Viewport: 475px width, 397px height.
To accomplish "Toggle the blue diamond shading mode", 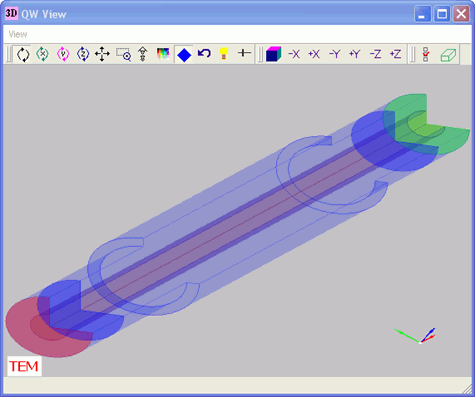I will (x=184, y=54).
